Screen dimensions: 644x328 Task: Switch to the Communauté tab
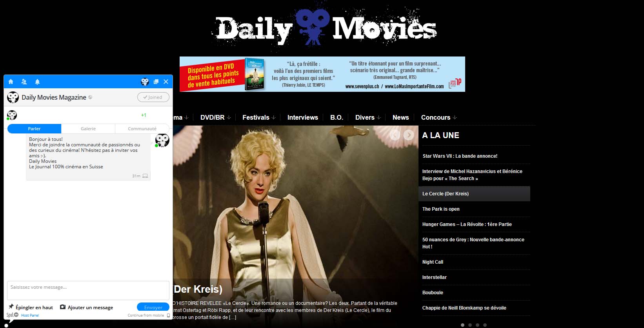(142, 129)
